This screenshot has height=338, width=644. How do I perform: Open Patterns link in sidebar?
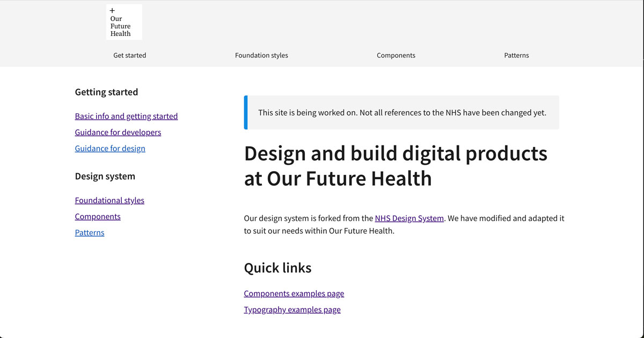point(90,232)
